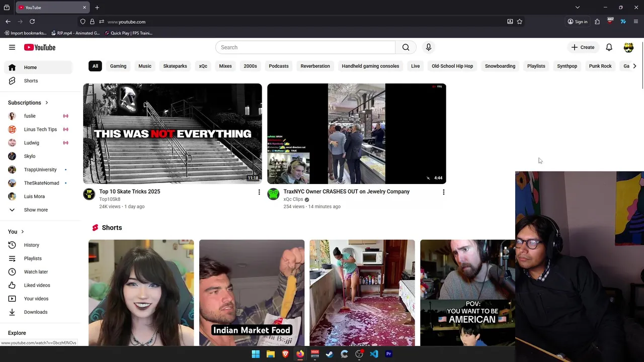
Task: Click the search magnifier button
Action: 406,47
